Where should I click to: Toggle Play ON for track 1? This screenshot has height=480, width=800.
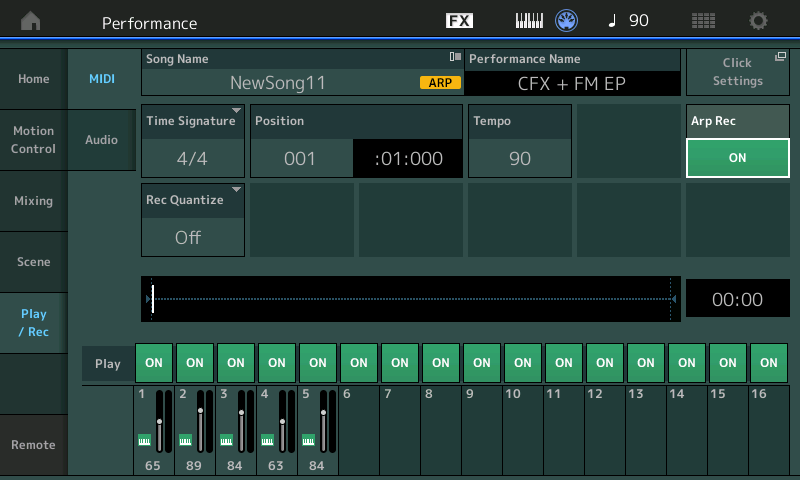tap(154, 363)
